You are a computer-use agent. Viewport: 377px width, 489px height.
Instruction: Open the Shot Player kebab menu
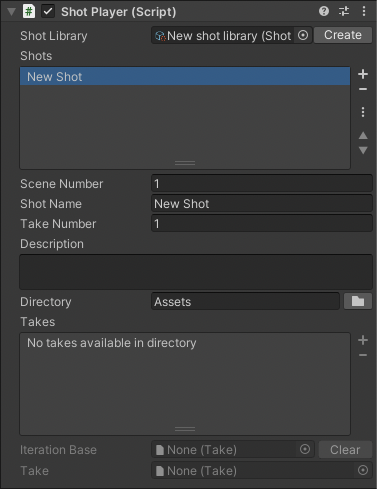(364, 12)
